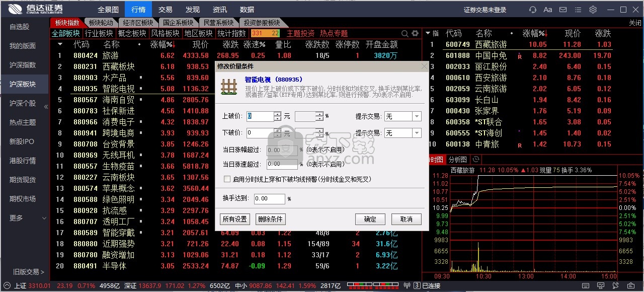Sort sector table by 涨幅% column
644x292 pixels.
162,44
